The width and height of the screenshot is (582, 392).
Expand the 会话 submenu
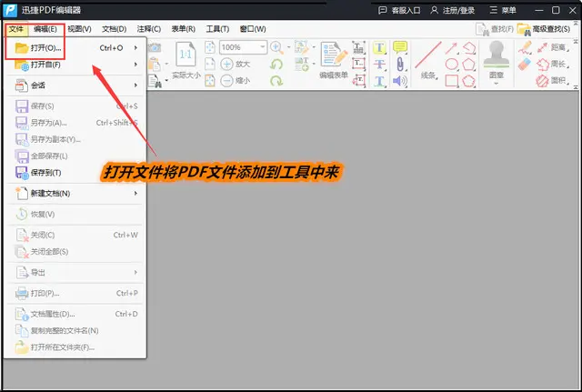(x=75, y=85)
